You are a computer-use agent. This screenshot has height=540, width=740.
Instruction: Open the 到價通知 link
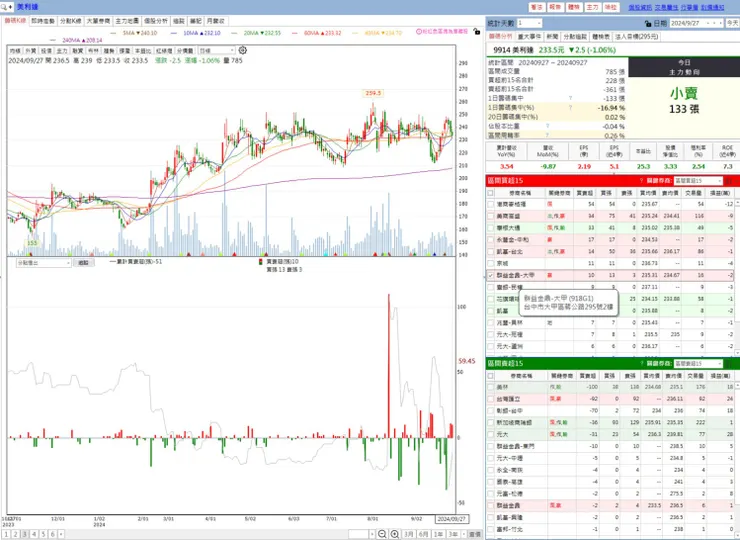[713, 8]
